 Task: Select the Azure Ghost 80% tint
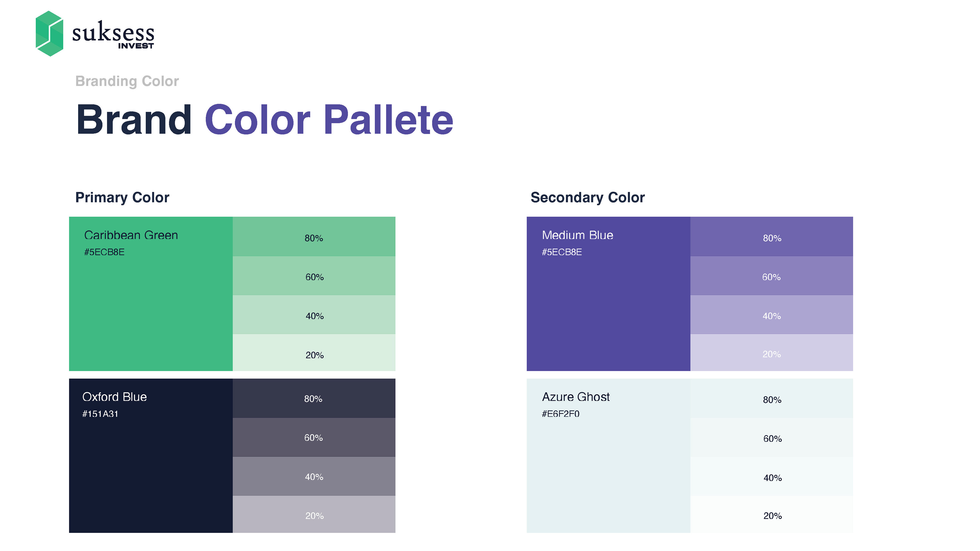(x=771, y=398)
